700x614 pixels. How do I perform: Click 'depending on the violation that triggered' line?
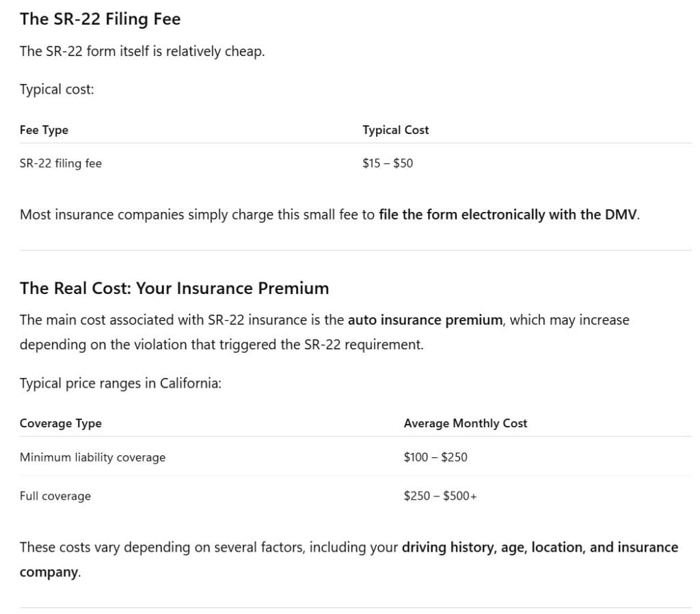point(148,345)
